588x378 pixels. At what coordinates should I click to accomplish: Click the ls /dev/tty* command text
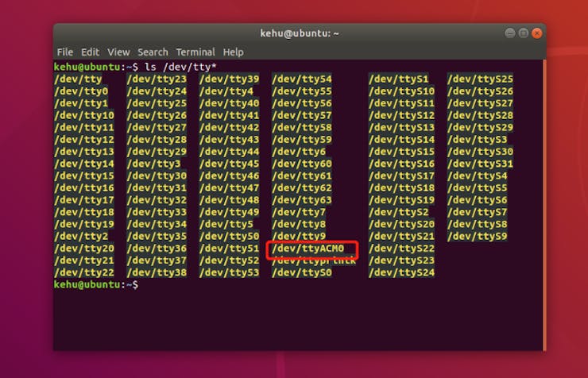tap(180, 67)
